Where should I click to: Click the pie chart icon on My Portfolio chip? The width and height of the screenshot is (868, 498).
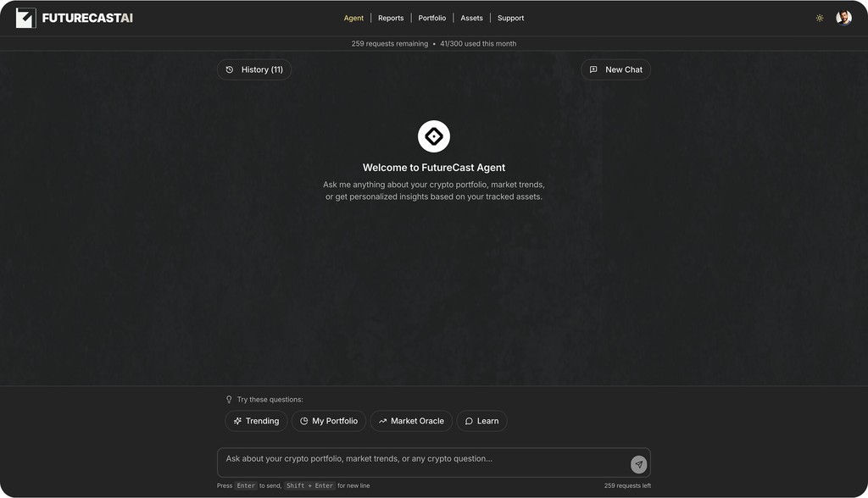(304, 421)
